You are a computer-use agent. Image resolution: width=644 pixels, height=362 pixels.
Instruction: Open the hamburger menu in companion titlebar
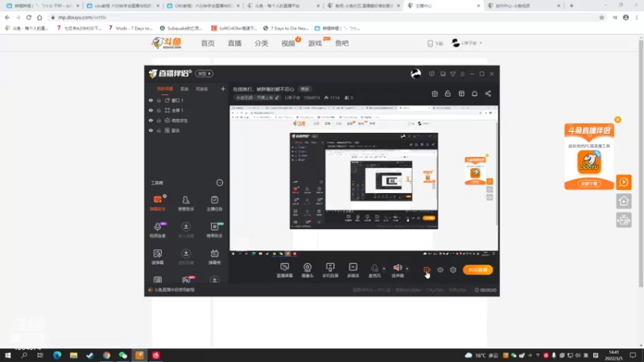click(462, 74)
